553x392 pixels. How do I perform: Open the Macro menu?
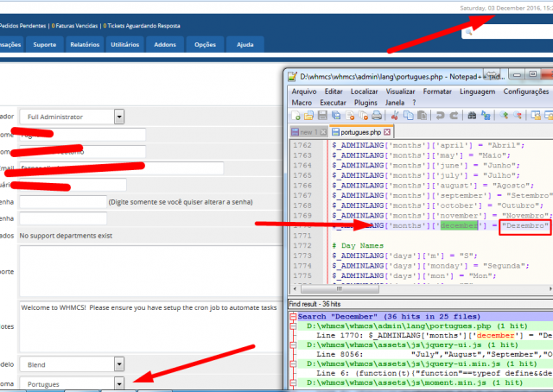click(x=302, y=103)
